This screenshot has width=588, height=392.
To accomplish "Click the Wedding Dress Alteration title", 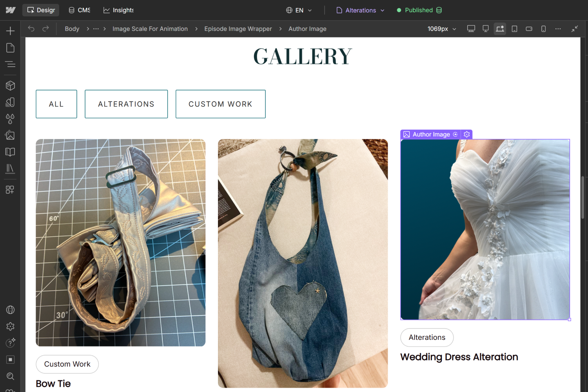I will pos(459,357).
